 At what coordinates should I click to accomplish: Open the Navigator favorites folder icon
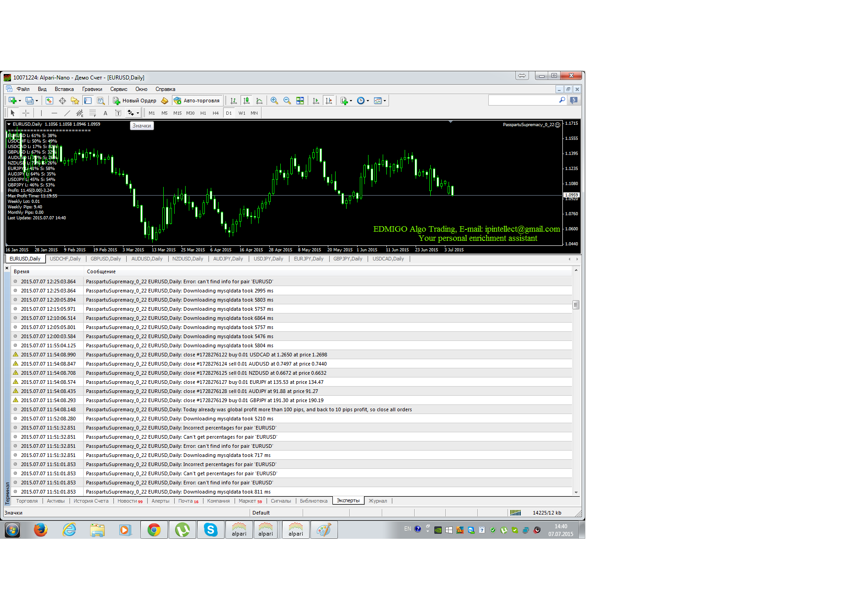pyautogui.click(x=75, y=101)
